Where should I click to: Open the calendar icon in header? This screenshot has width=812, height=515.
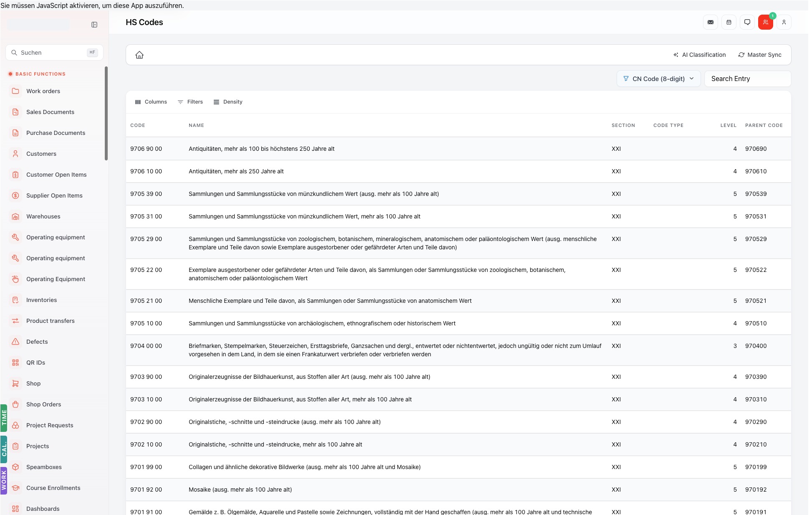coord(729,22)
